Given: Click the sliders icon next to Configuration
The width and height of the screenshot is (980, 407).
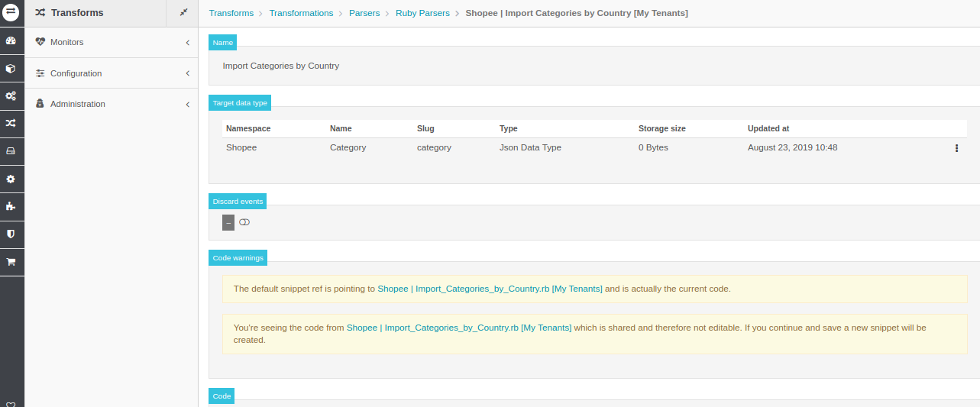Looking at the screenshot, I should (40, 73).
